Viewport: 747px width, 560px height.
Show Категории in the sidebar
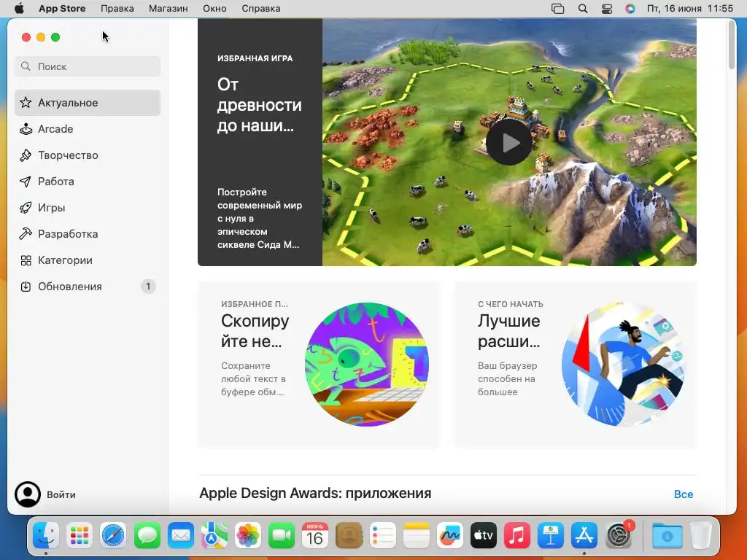tap(88, 260)
